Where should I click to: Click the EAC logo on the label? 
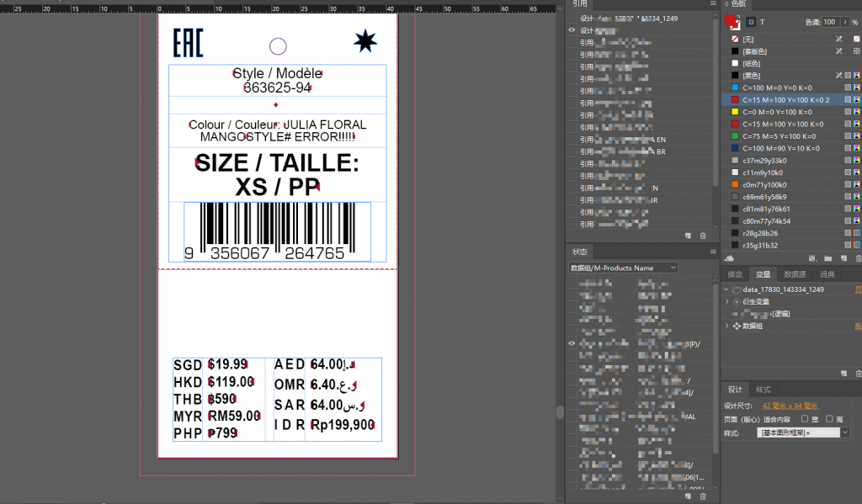[x=188, y=43]
